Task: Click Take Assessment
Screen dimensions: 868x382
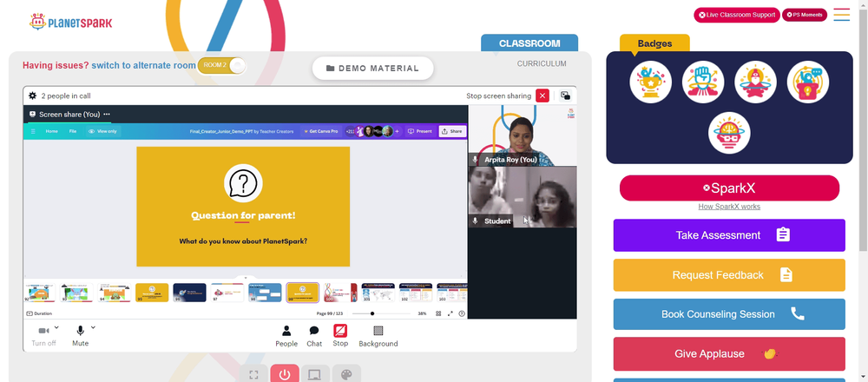Action: tap(729, 235)
